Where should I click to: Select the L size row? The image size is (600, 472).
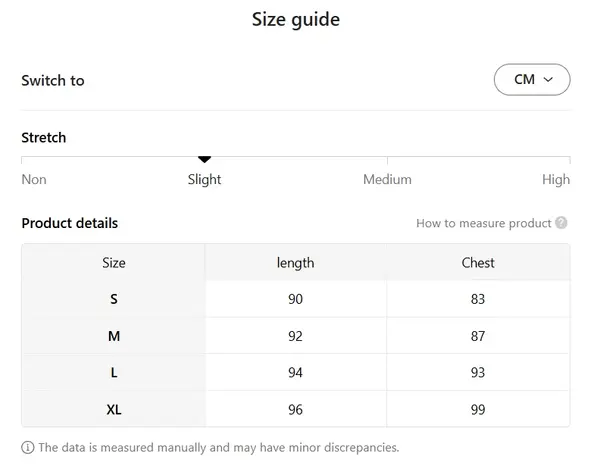114,373
